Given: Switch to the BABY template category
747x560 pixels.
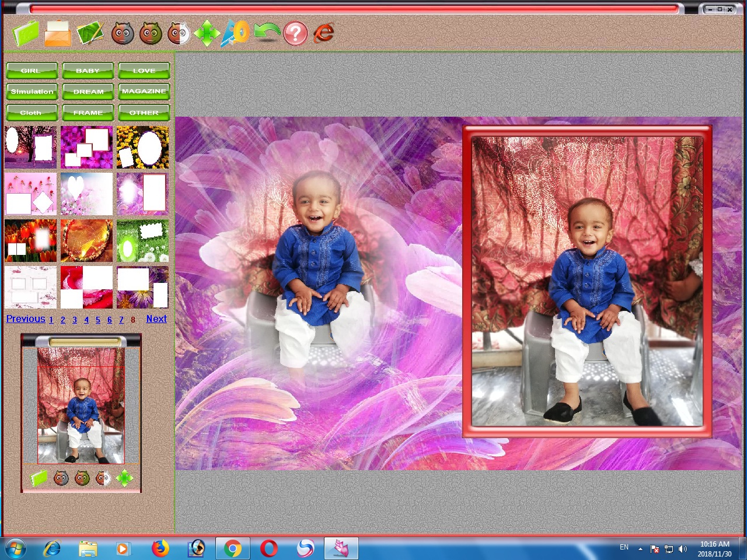Looking at the screenshot, I should pos(88,71).
